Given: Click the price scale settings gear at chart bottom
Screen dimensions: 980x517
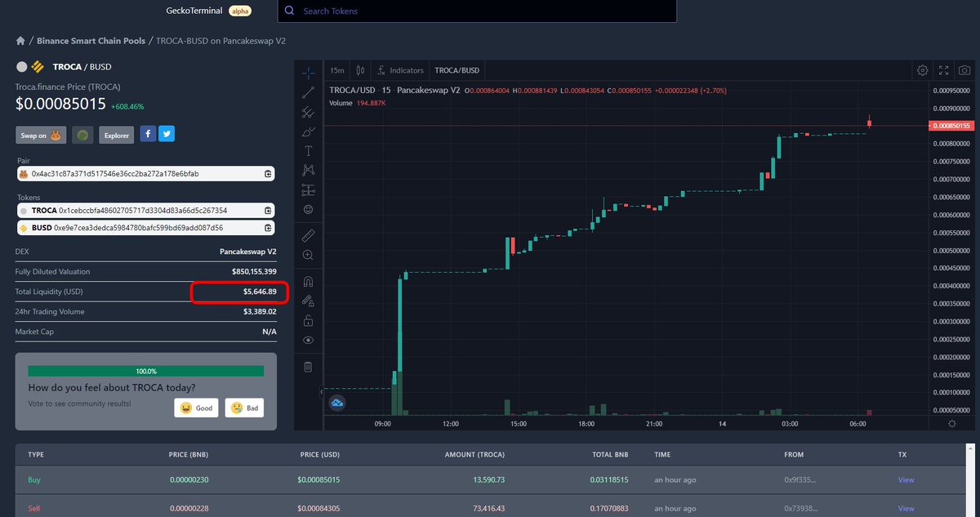Looking at the screenshot, I should (952, 422).
